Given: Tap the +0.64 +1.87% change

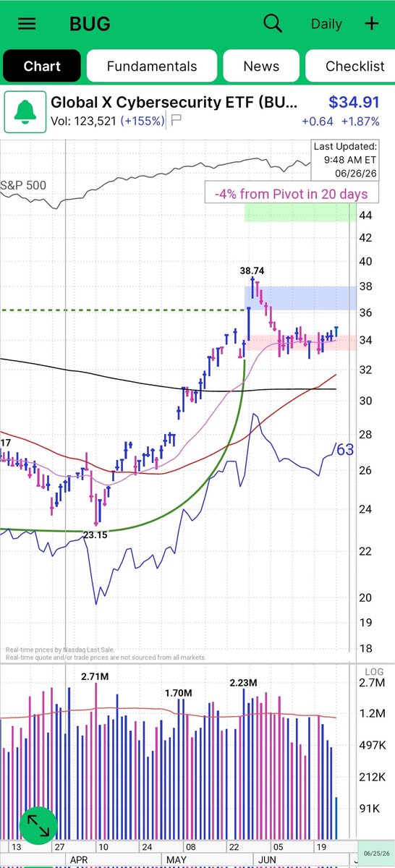Looking at the screenshot, I should pyautogui.click(x=340, y=121).
